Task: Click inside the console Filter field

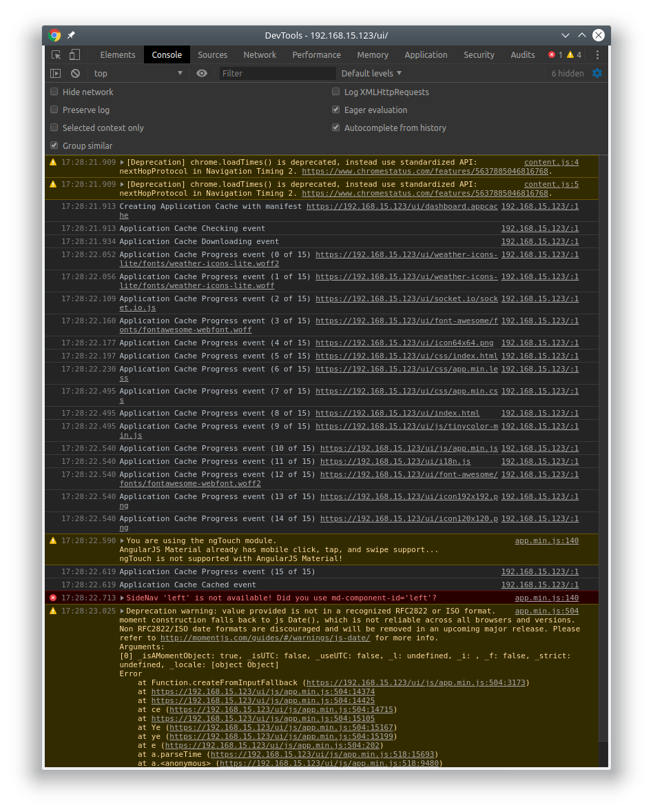Action: [x=278, y=73]
